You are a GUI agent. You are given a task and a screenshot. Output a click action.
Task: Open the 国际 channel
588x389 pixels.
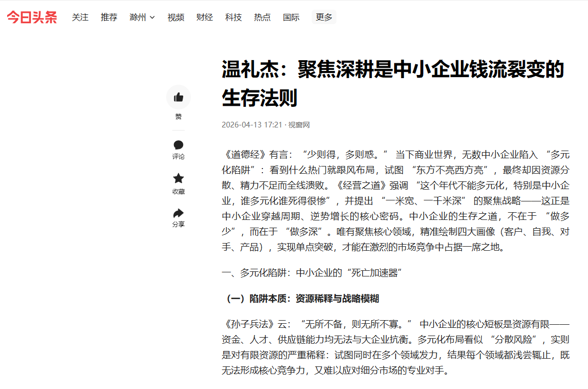(x=291, y=16)
